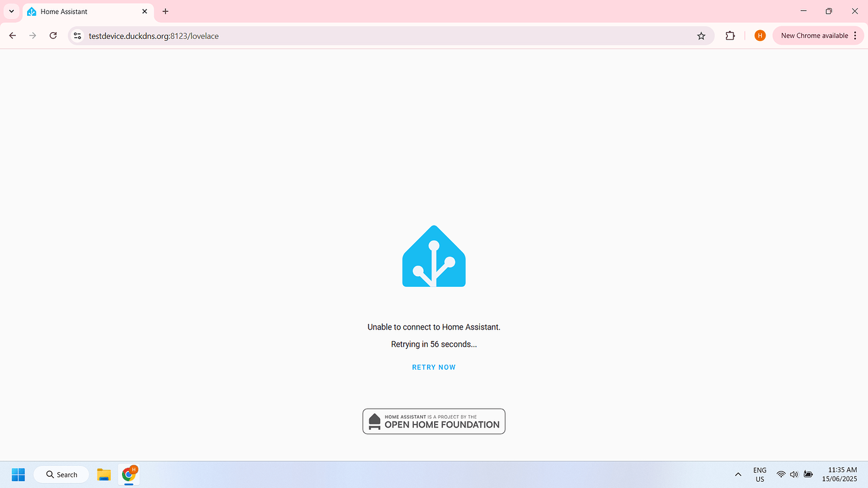Image resolution: width=868 pixels, height=488 pixels.
Task: Open the browser extensions icon
Action: [x=730, y=35]
